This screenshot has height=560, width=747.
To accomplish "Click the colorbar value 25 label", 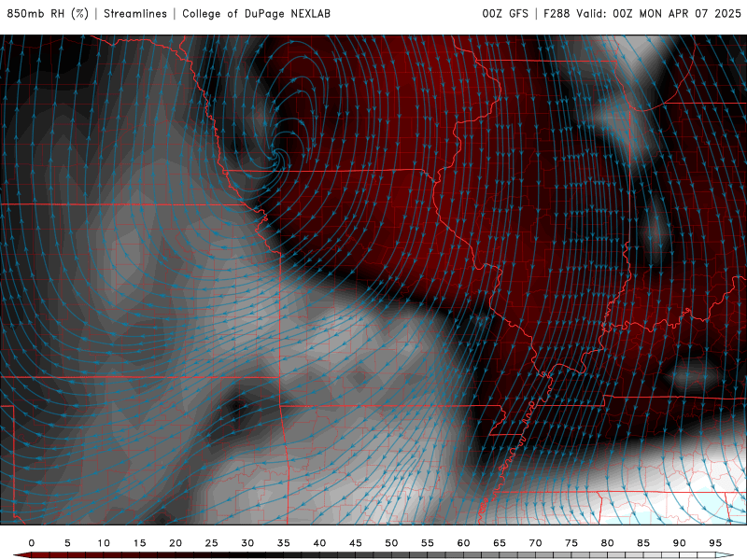I will [x=212, y=543].
